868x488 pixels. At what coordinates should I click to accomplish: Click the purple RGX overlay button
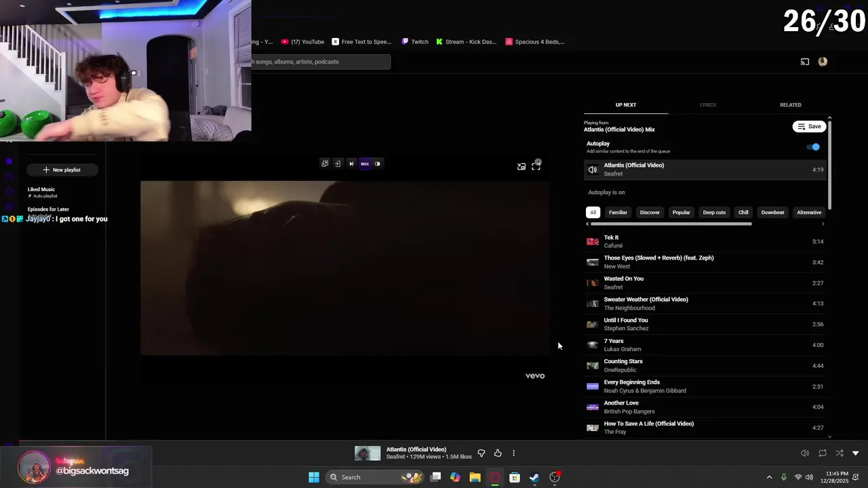click(x=365, y=163)
